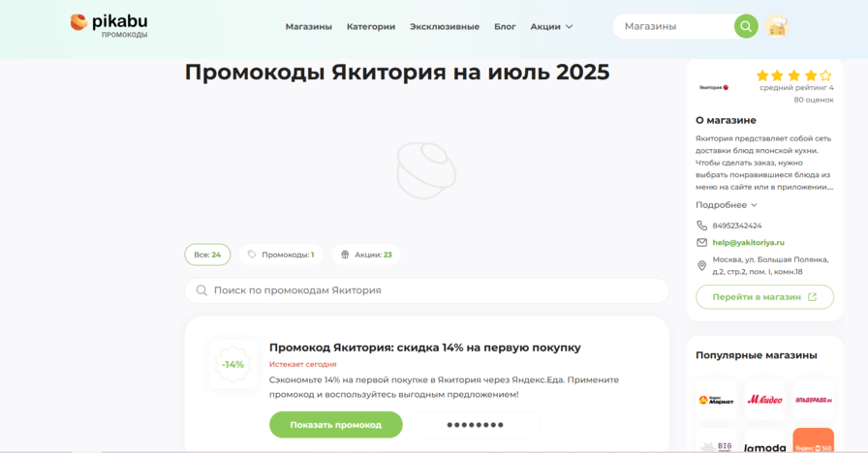868x453 pixels.
Task: Click the Истекает сегодня label
Action: coord(303,364)
